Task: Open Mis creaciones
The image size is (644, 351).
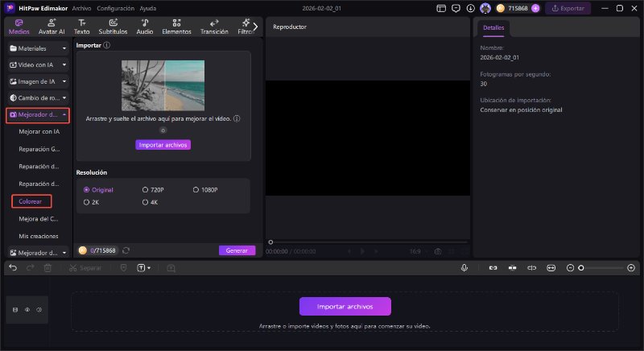Action: tap(39, 237)
